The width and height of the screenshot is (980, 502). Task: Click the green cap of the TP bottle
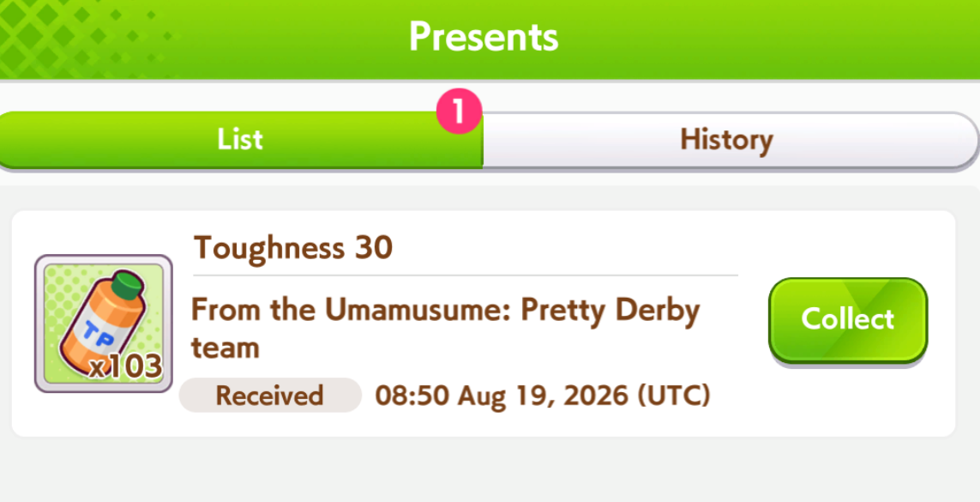129,285
